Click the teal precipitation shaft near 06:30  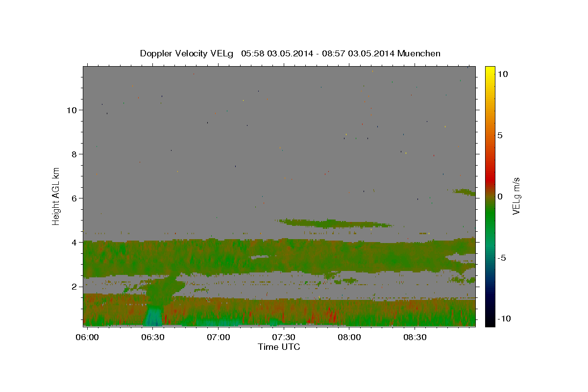(154, 316)
